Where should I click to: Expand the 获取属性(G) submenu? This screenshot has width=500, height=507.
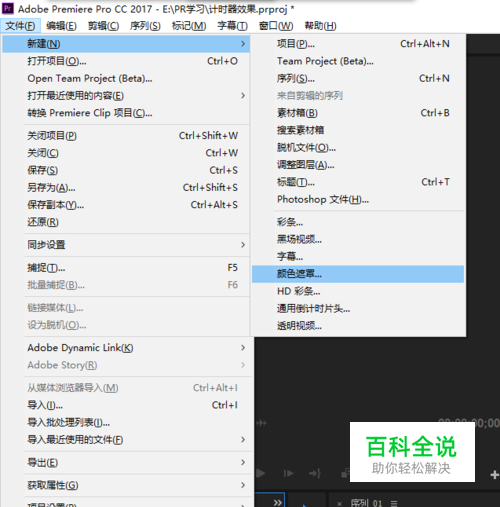126,485
